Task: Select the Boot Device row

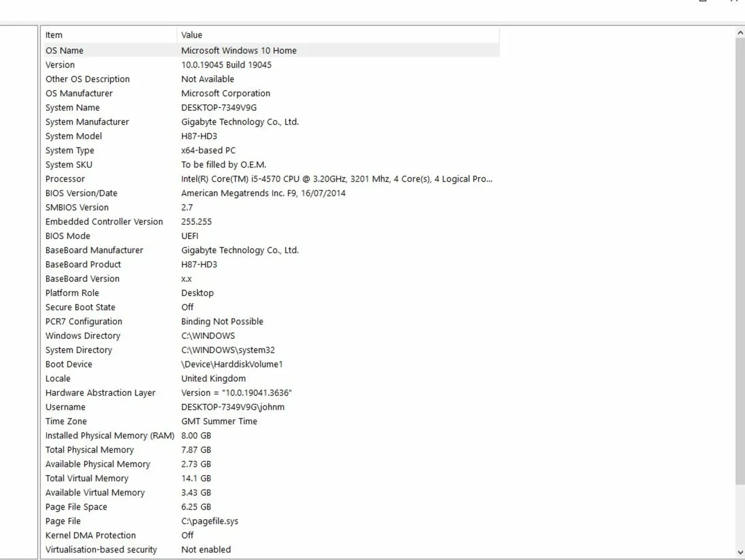Action: [x=69, y=365]
